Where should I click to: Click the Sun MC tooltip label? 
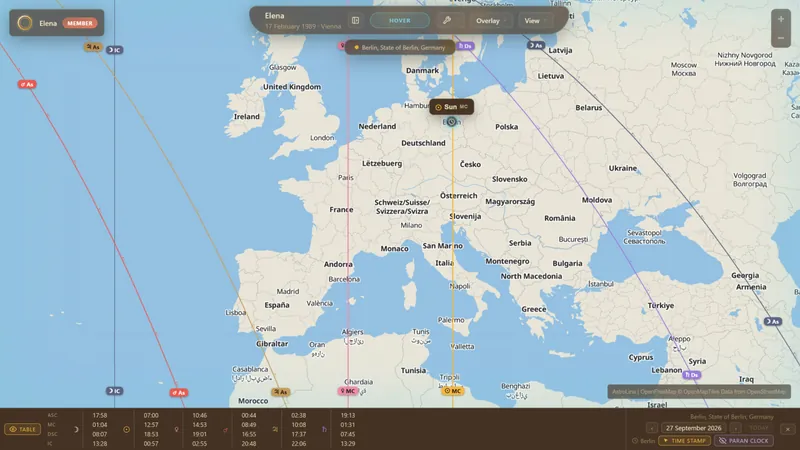tap(452, 107)
